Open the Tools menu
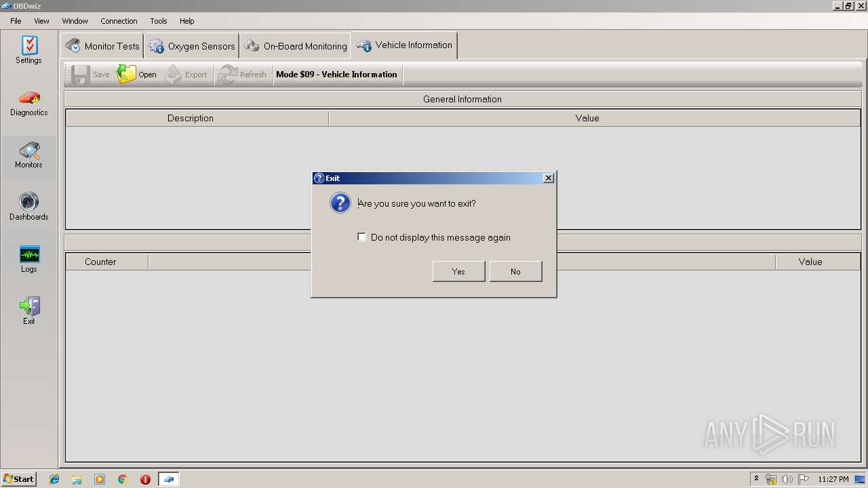The image size is (868, 488). click(159, 21)
